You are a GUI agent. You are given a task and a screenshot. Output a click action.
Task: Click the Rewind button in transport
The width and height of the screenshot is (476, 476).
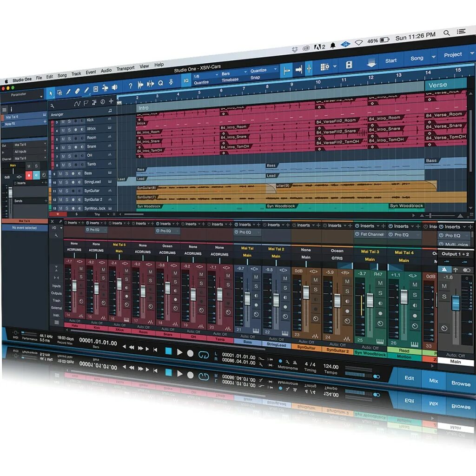click(132, 348)
